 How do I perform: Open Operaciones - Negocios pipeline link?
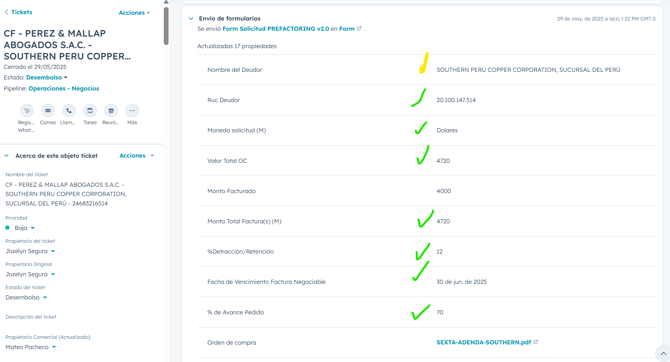64,88
